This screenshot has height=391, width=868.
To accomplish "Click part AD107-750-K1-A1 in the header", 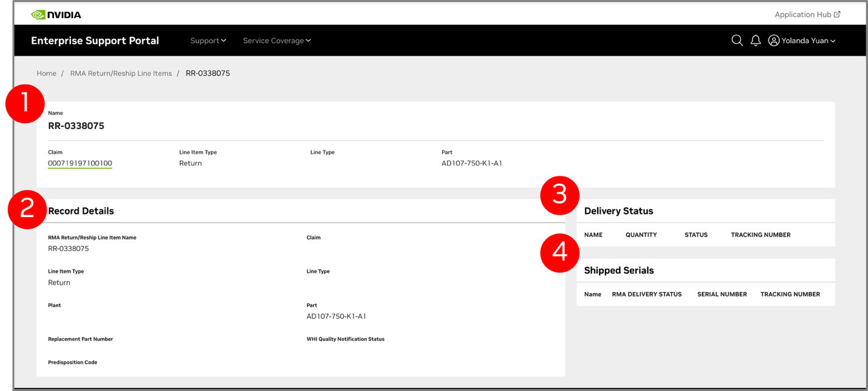I will click(x=472, y=163).
